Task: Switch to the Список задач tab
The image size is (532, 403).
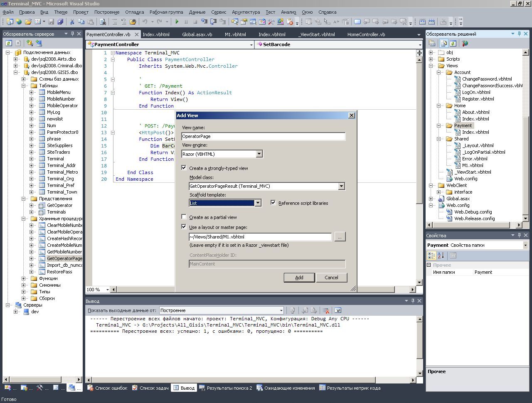Action: point(150,388)
